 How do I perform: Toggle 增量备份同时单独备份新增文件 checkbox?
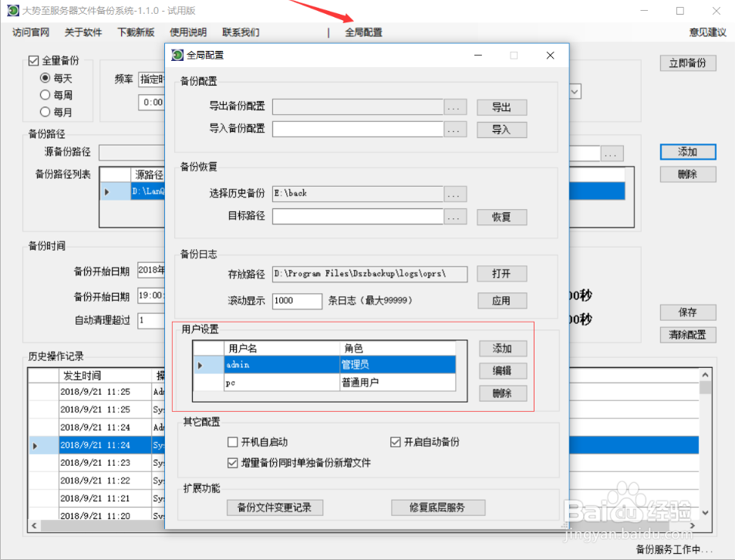point(232,463)
